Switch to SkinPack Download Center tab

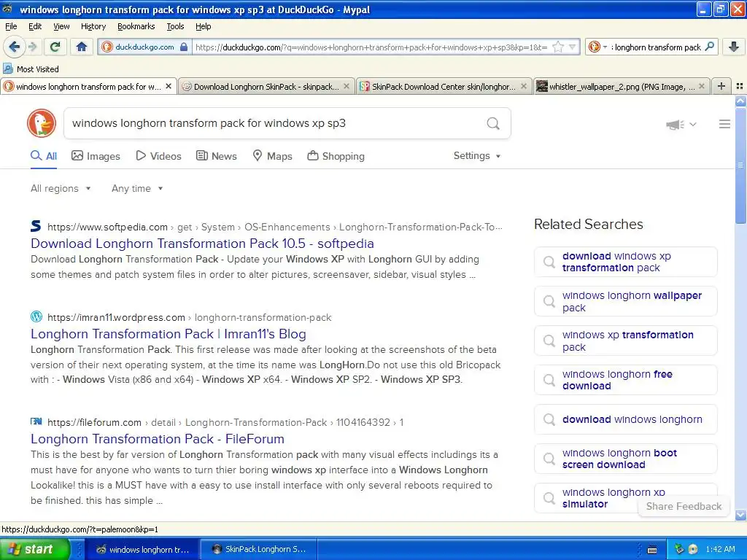coord(444,86)
